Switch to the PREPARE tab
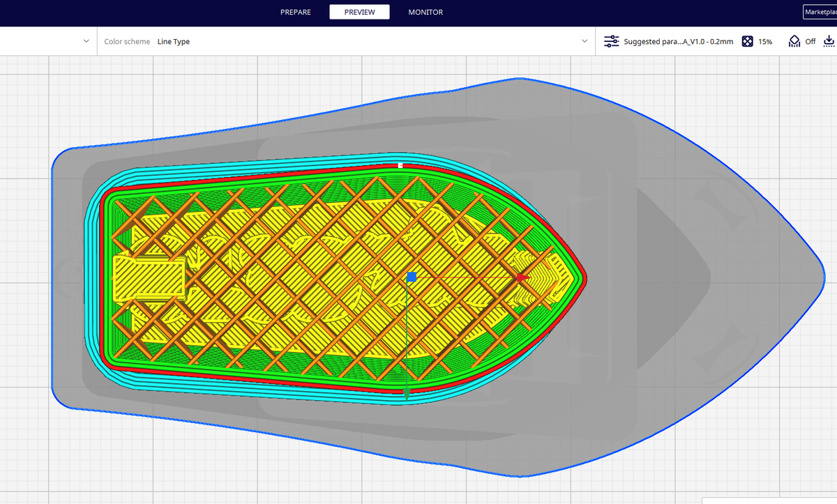This screenshot has width=837, height=504. point(295,12)
